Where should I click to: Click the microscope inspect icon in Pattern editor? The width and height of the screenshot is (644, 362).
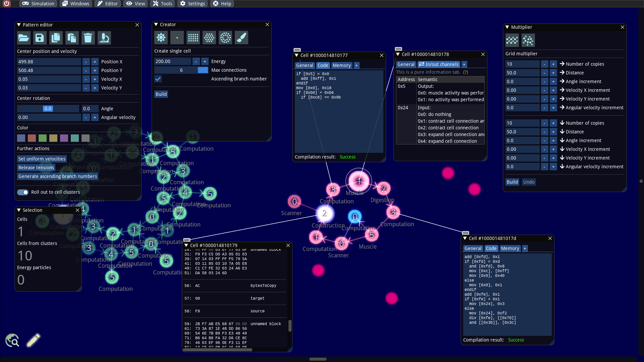pos(104,38)
